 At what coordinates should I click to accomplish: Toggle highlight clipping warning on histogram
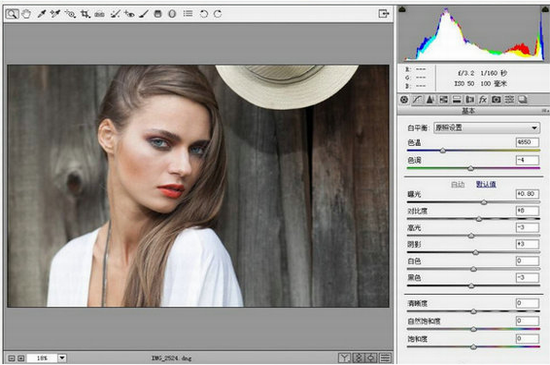[544, 9]
